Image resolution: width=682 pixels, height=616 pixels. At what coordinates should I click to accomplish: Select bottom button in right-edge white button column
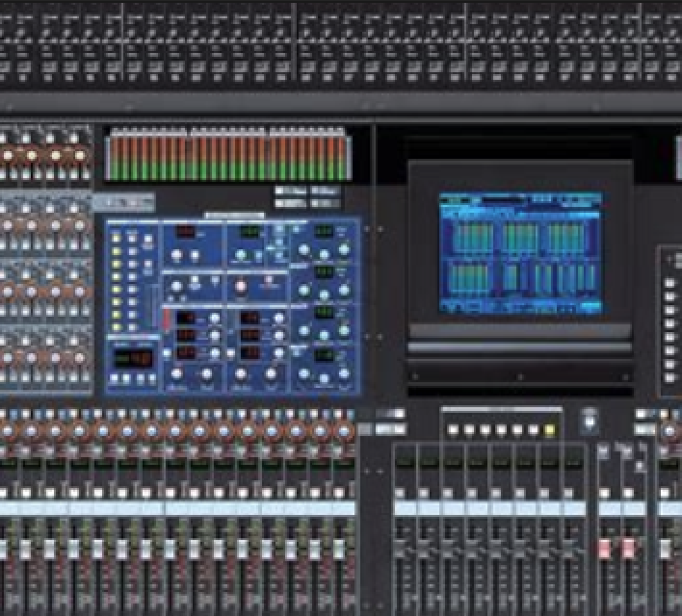(x=669, y=377)
